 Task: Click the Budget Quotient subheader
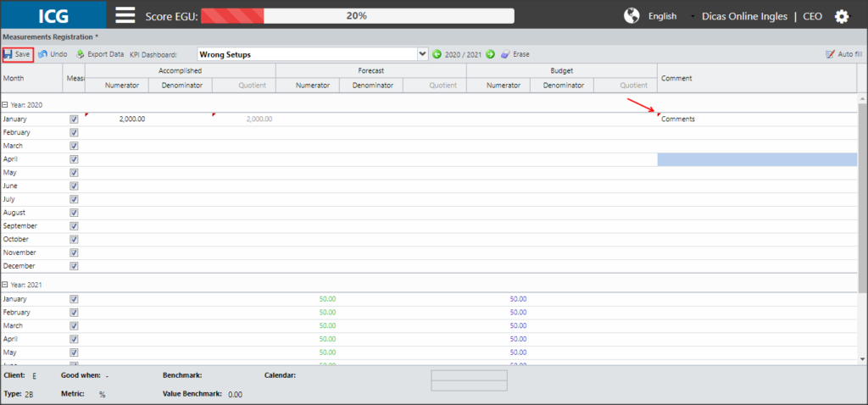(626, 86)
